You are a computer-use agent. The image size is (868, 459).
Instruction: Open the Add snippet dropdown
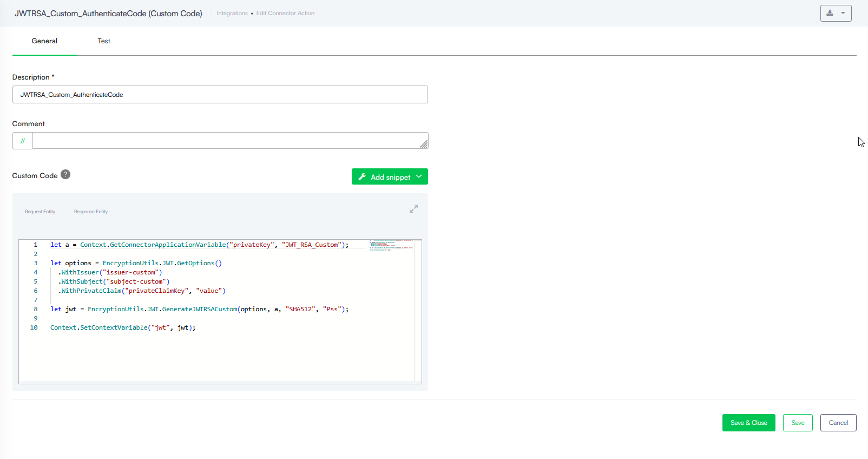pyautogui.click(x=390, y=176)
